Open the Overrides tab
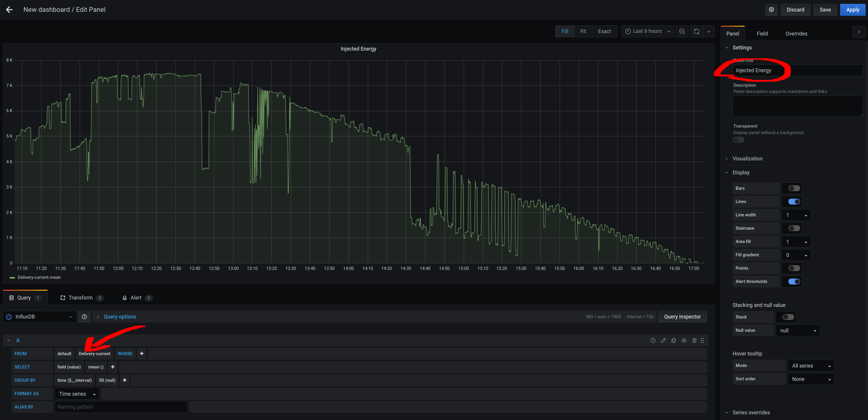 click(x=796, y=34)
